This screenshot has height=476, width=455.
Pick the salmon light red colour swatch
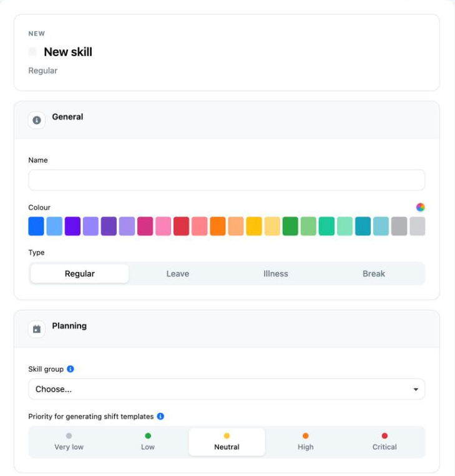pyautogui.click(x=200, y=226)
